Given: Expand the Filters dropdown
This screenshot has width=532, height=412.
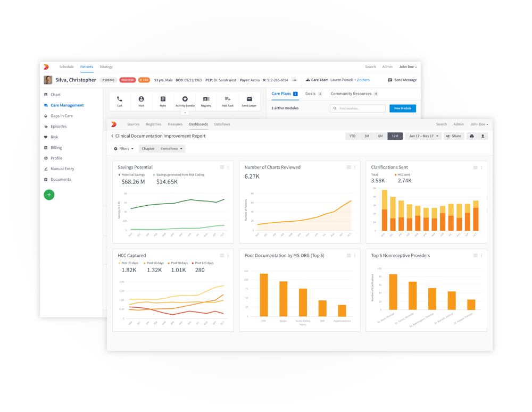Looking at the screenshot, I should (124, 149).
